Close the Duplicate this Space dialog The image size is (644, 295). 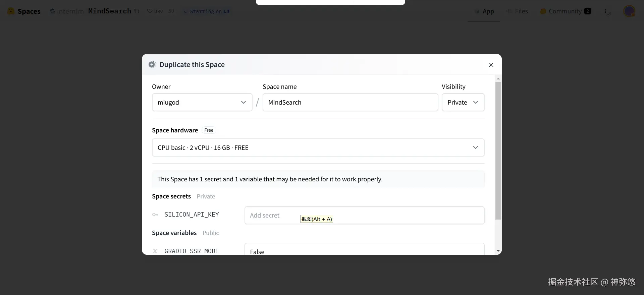tap(491, 65)
